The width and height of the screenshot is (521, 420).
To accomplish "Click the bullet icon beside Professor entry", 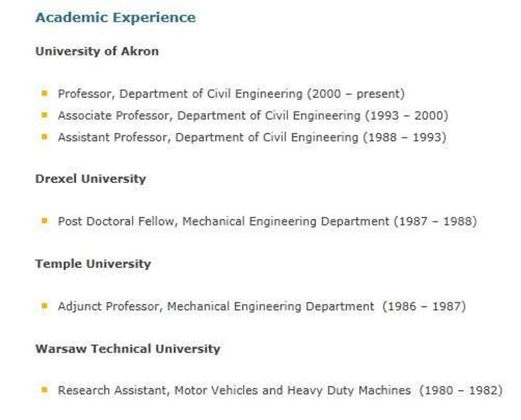I will click(45, 94).
